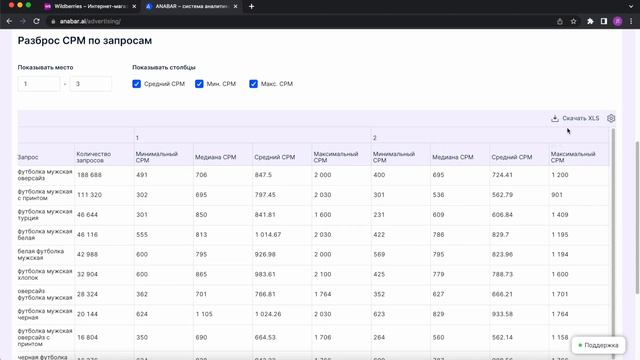640x360 pixels.
Task: Click the maximum CPM value 2 100
Action: click(x=323, y=274)
